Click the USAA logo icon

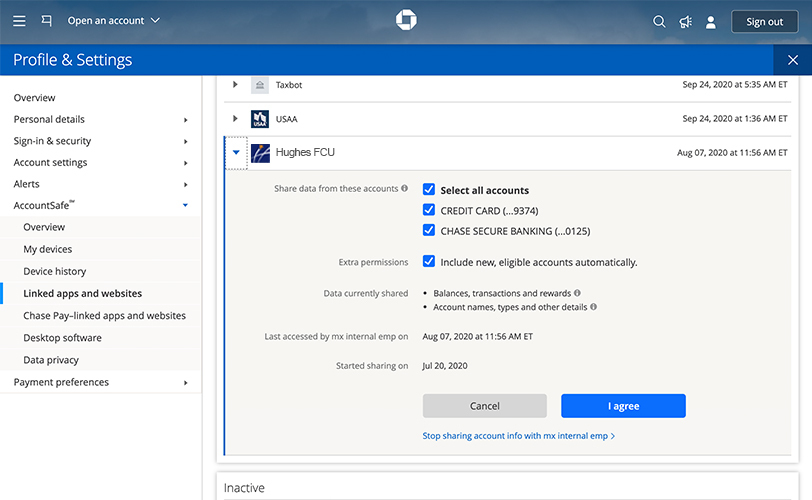[x=260, y=119]
